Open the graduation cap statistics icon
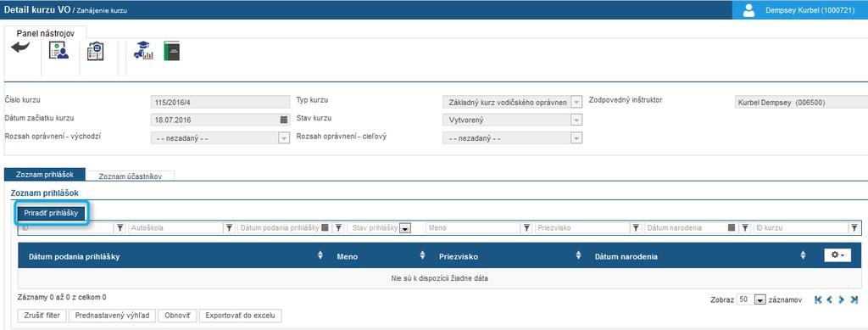 pyautogui.click(x=144, y=50)
